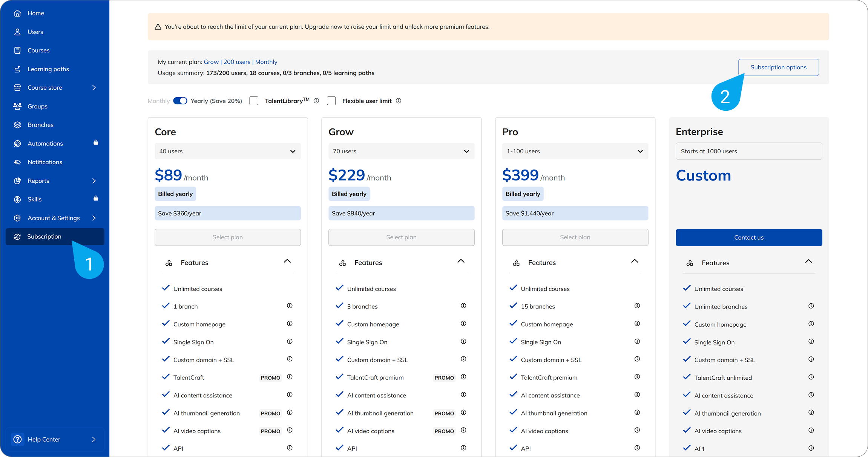Viewport: 868px width, 457px height.
Task: Check the Flexible user limit box
Action: tap(331, 101)
